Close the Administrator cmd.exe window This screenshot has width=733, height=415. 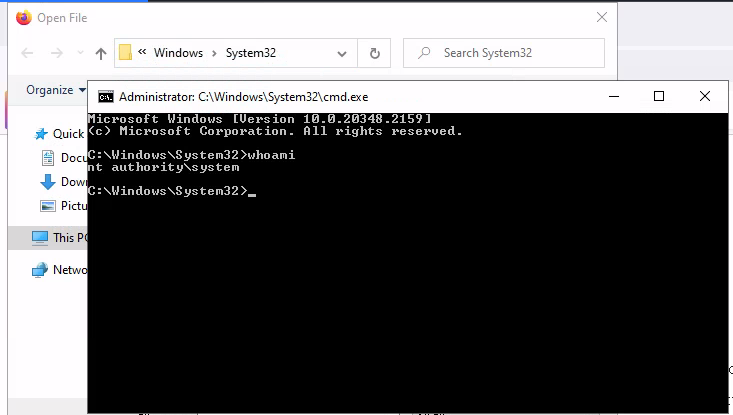pyautogui.click(x=704, y=96)
